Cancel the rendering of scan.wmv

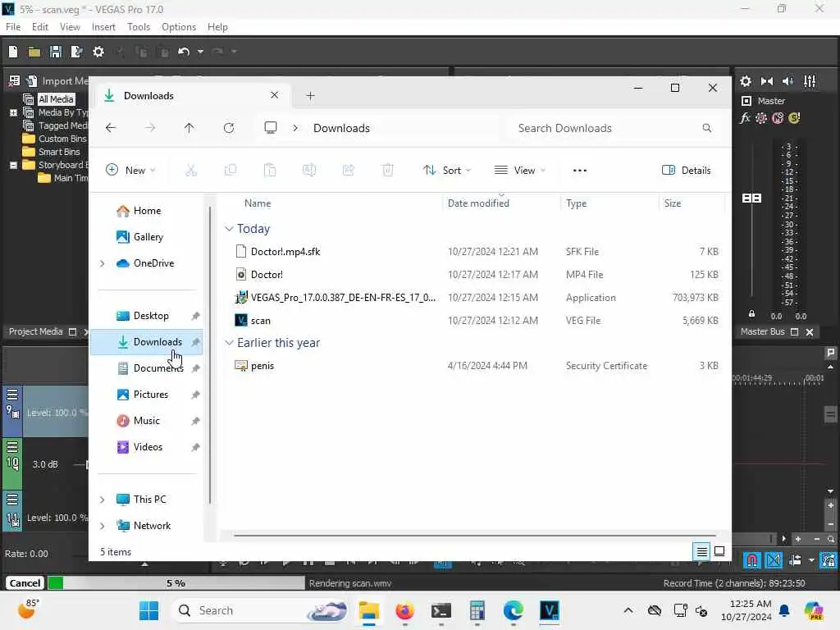pos(25,583)
